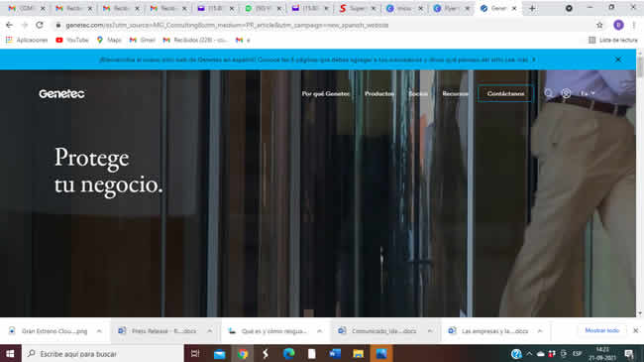Open the Recibidos (228) bookmark
Image resolution: width=644 pixels, height=362 pixels.
coord(195,40)
